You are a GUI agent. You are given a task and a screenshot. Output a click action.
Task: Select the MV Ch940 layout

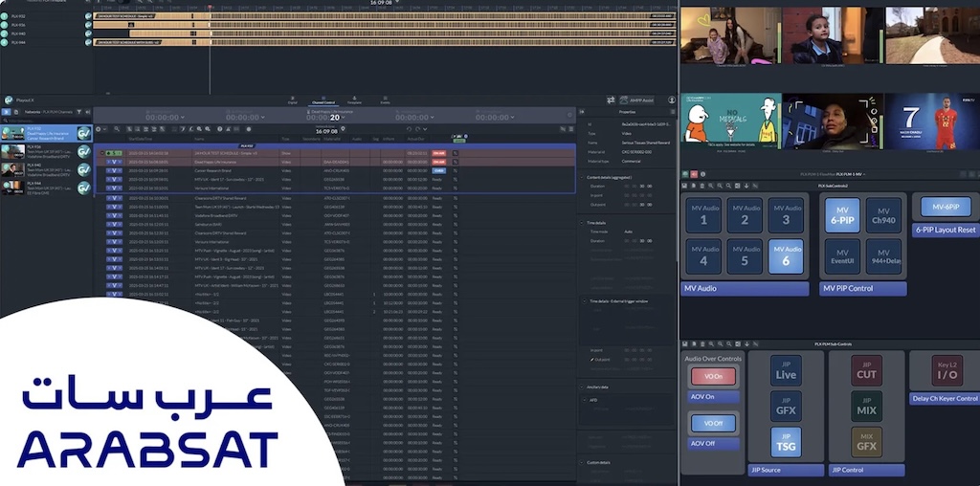click(883, 215)
